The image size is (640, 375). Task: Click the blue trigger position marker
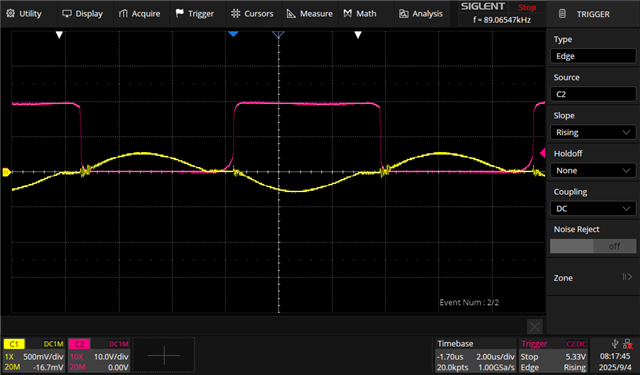tap(233, 34)
